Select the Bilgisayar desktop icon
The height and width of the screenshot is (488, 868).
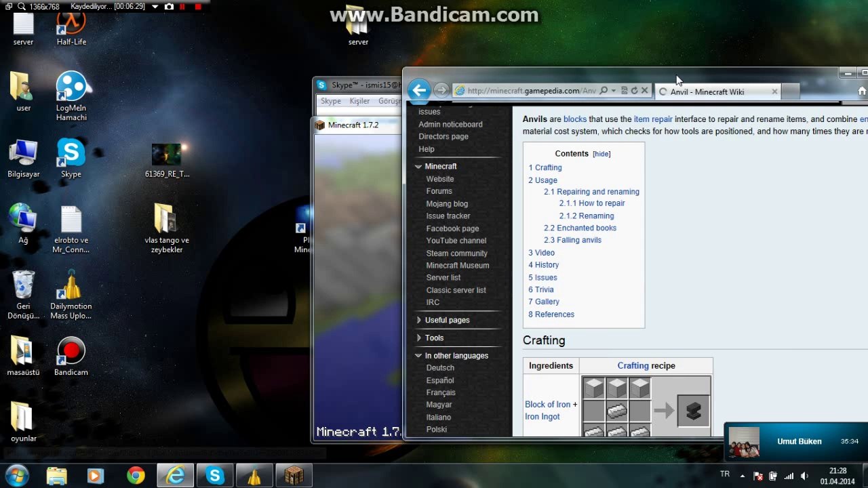click(x=24, y=158)
